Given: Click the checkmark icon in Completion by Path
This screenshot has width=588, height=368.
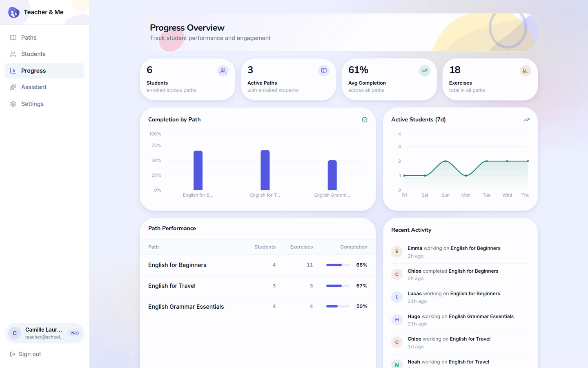Looking at the screenshot, I should click(x=365, y=120).
